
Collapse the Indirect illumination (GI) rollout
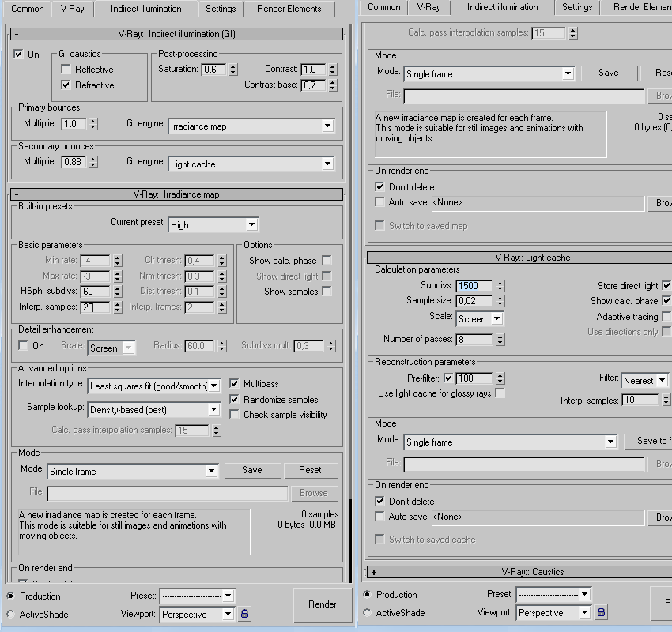17,34
